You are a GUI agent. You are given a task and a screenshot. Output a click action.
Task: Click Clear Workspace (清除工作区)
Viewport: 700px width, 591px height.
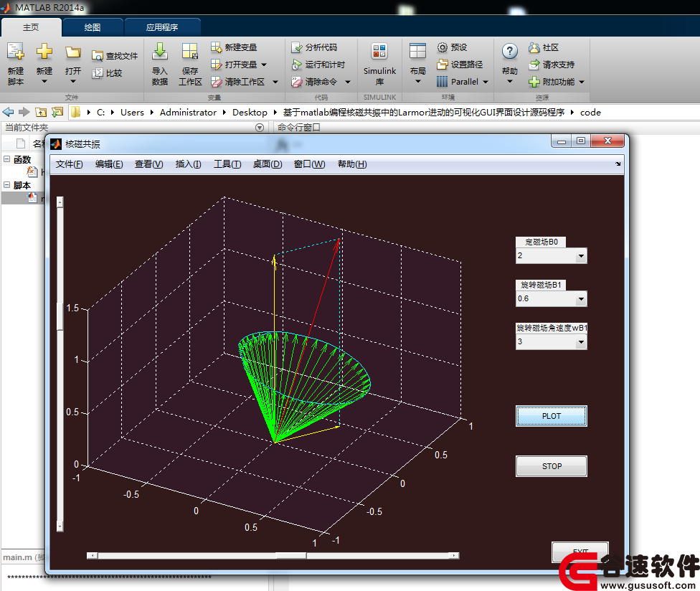[x=237, y=82]
